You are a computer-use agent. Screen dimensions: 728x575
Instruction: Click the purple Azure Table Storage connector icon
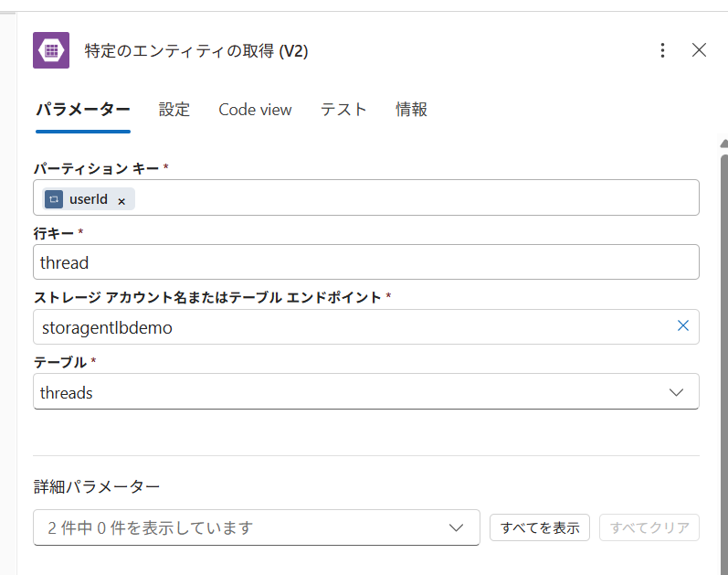pyautogui.click(x=51, y=50)
